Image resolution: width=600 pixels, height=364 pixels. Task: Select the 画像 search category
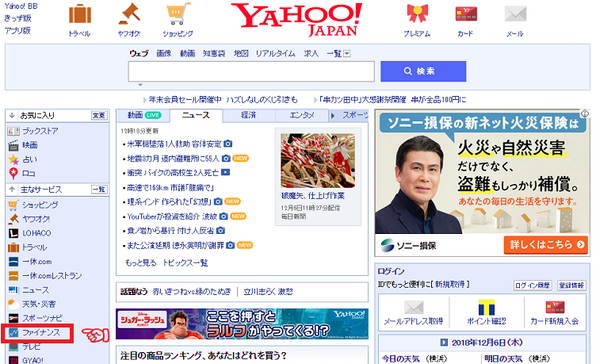point(164,54)
